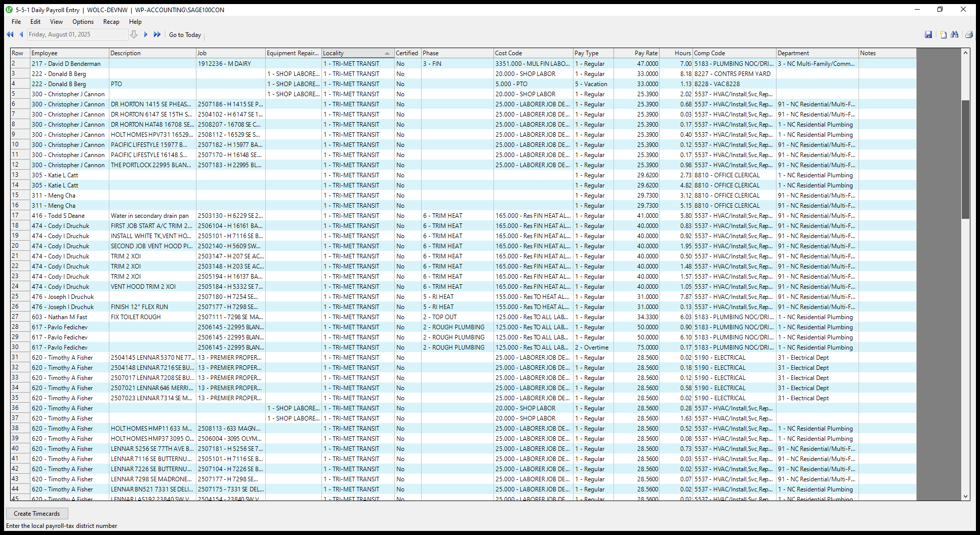Click the Print icon in toolbar
The height and width of the screenshot is (535, 980).
(x=969, y=34)
